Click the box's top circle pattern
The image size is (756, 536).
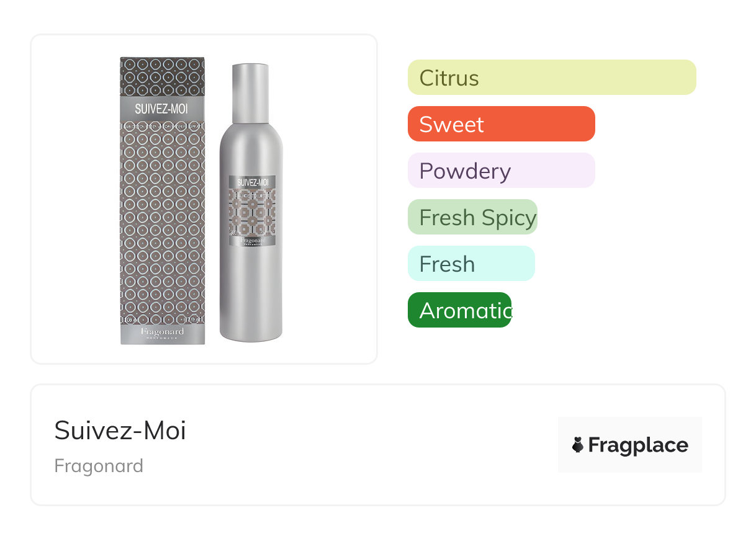[x=162, y=76]
